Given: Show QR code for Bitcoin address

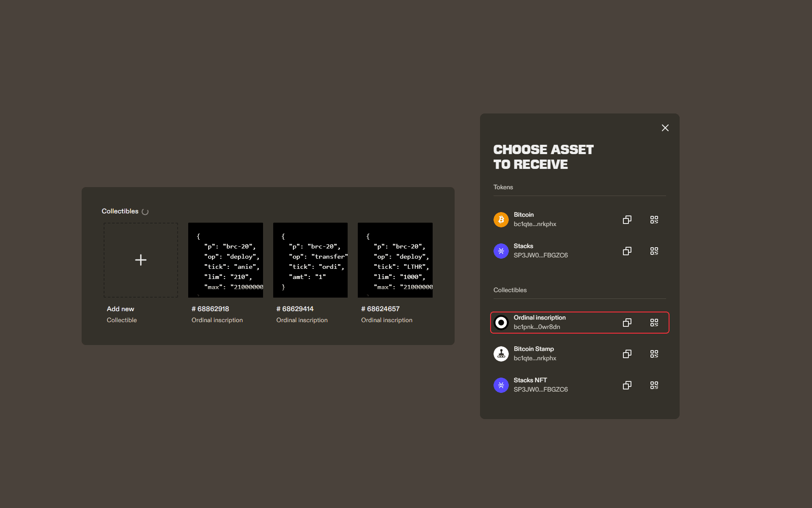Looking at the screenshot, I should (654, 220).
